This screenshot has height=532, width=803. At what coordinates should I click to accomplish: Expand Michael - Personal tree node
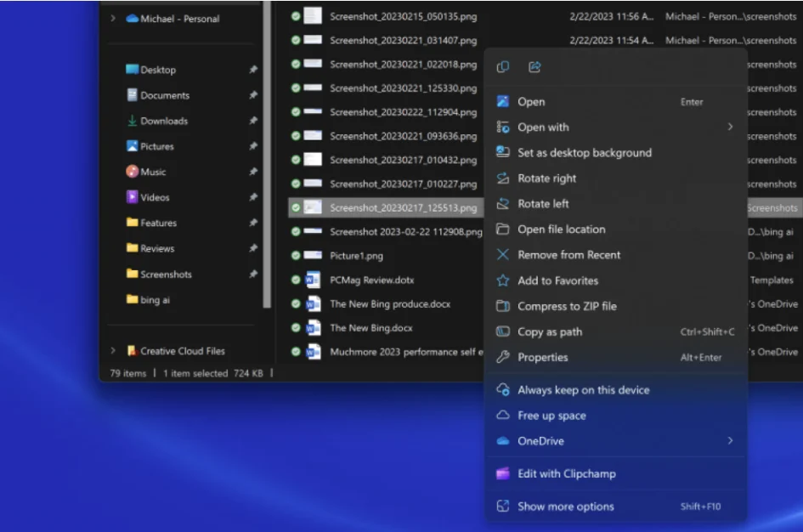(x=113, y=19)
